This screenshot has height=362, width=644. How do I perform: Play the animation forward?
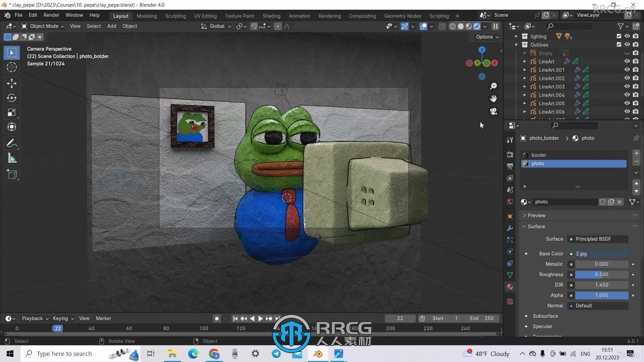tap(260, 318)
